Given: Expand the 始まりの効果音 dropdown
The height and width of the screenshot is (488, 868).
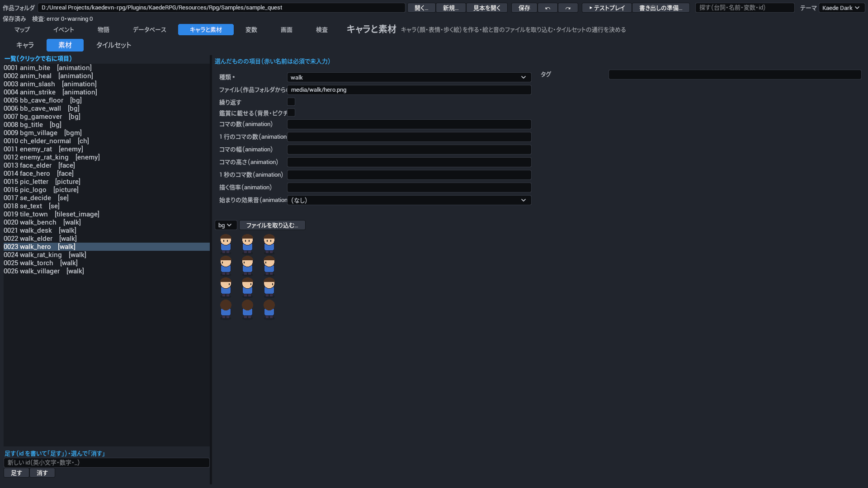Looking at the screenshot, I should point(409,200).
